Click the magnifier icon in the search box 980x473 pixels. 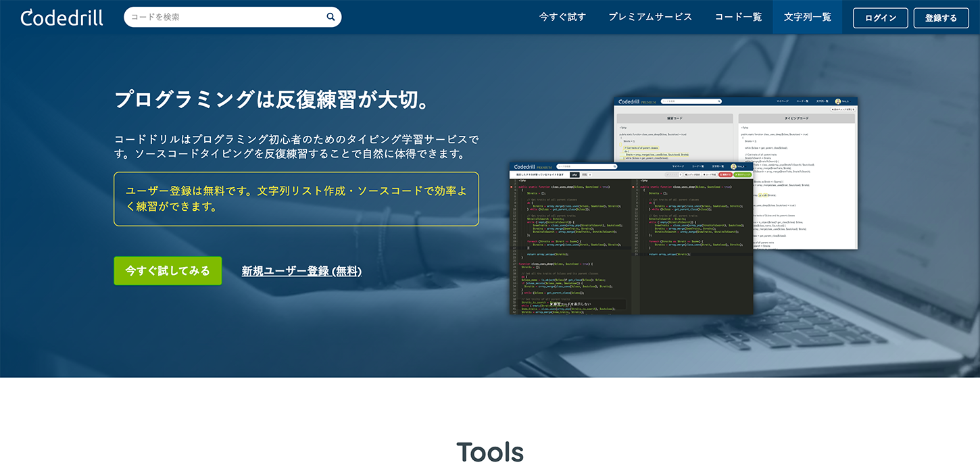(330, 17)
